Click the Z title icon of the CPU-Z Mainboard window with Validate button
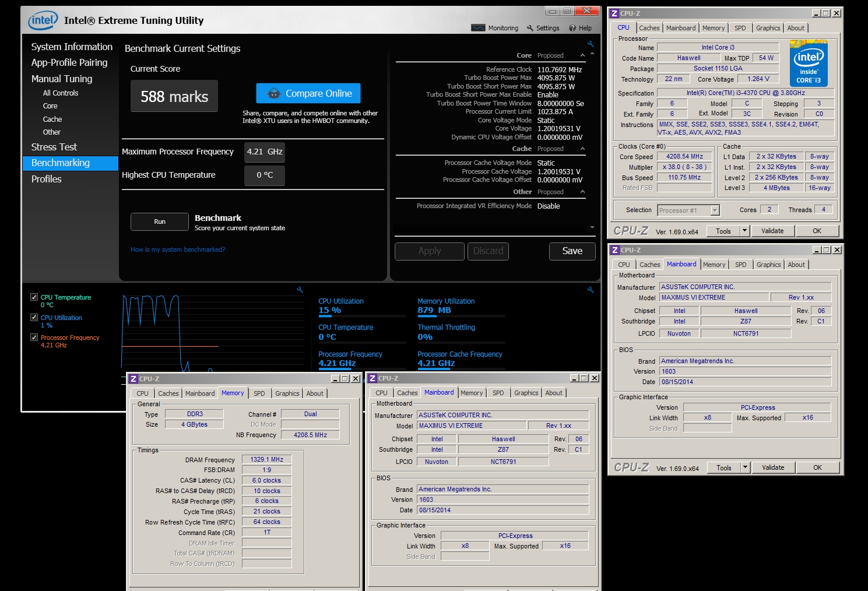The image size is (868, 591). click(615, 250)
